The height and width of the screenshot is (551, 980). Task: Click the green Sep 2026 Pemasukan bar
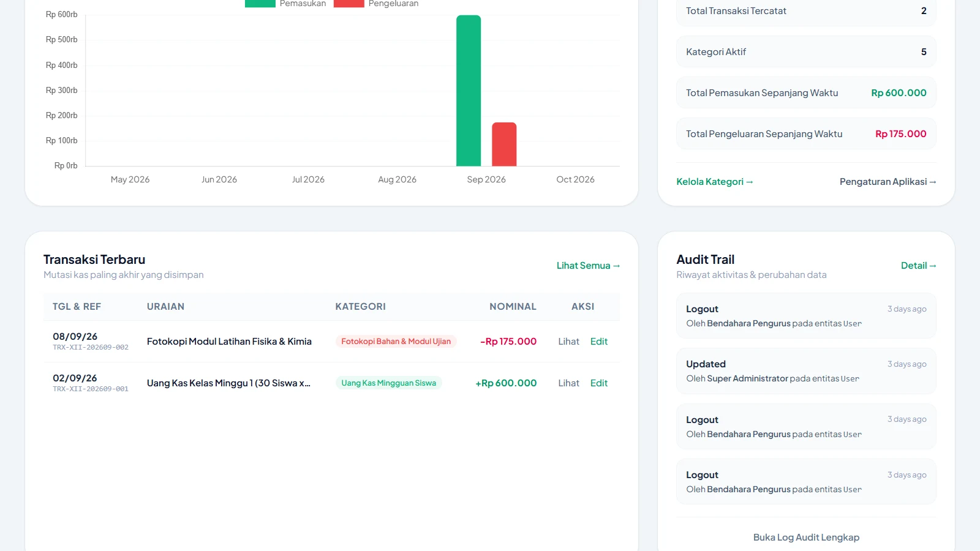tap(469, 91)
